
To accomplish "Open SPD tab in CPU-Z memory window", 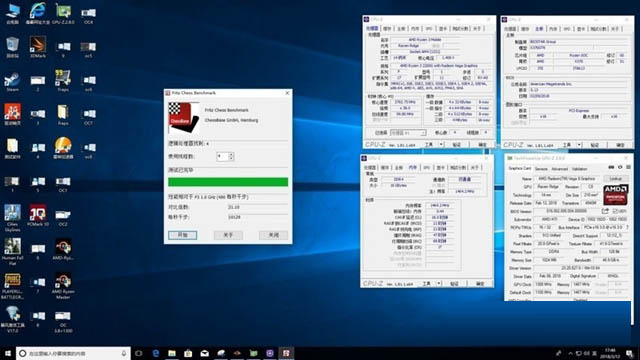I will click(x=427, y=167).
